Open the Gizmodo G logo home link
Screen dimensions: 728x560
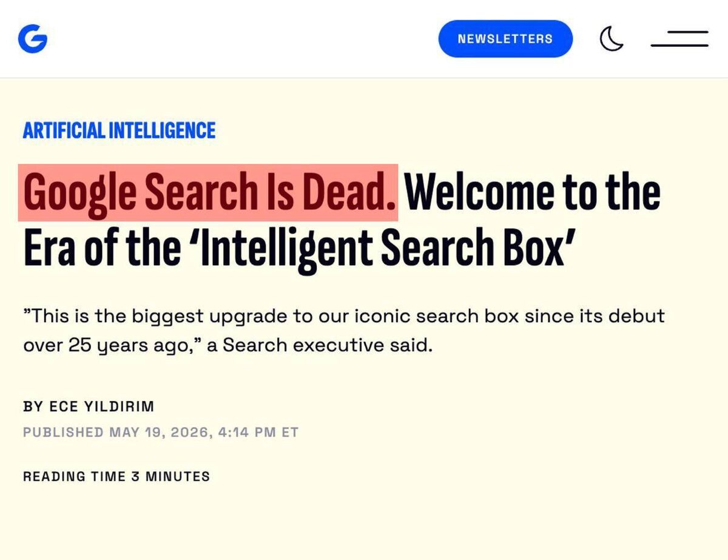coord(33,39)
